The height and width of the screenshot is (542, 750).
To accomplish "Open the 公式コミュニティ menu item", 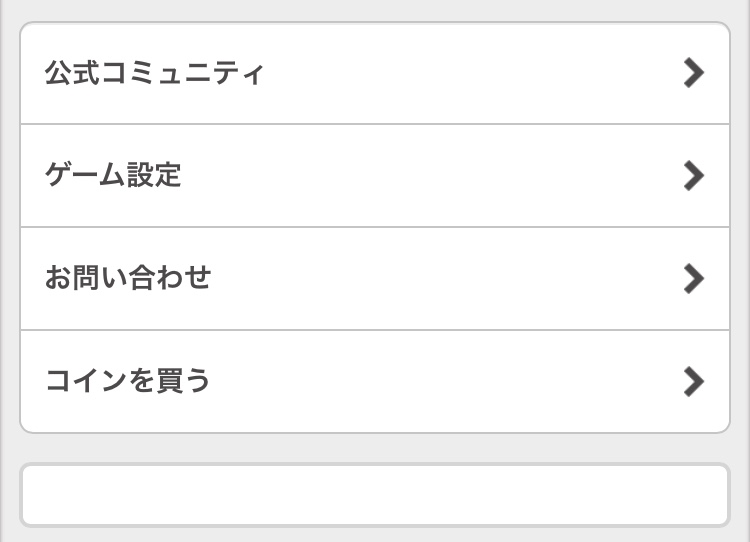I will pos(375,74).
